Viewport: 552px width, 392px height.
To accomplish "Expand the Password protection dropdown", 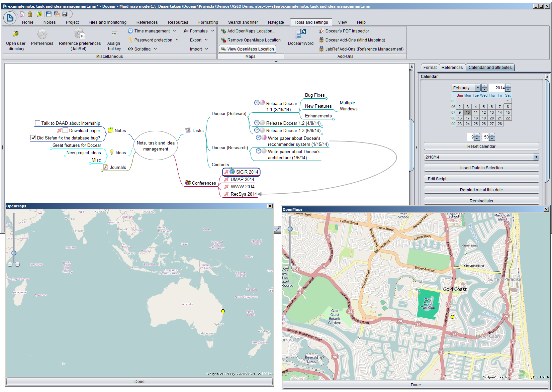I will (x=177, y=40).
